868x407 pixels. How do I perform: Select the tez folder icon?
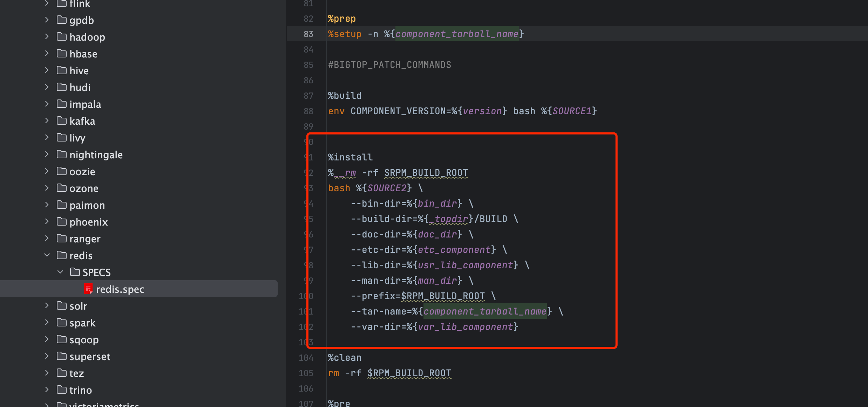(62, 373)
